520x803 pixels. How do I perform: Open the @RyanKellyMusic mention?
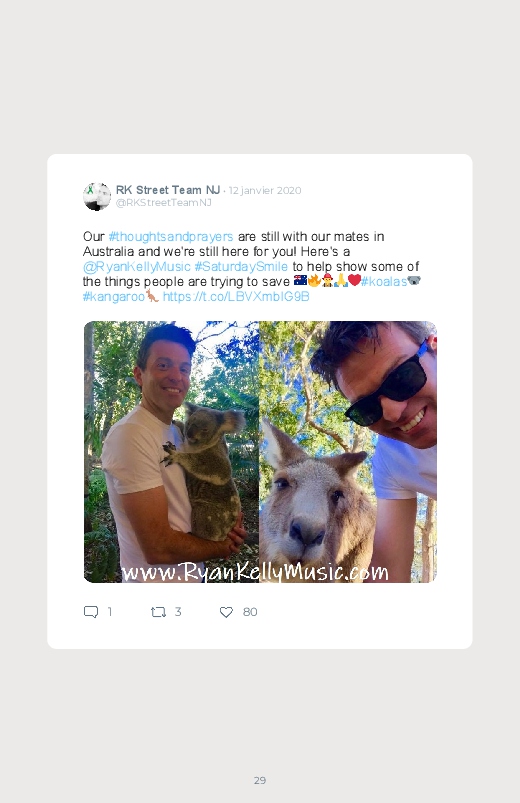(137, 266)
